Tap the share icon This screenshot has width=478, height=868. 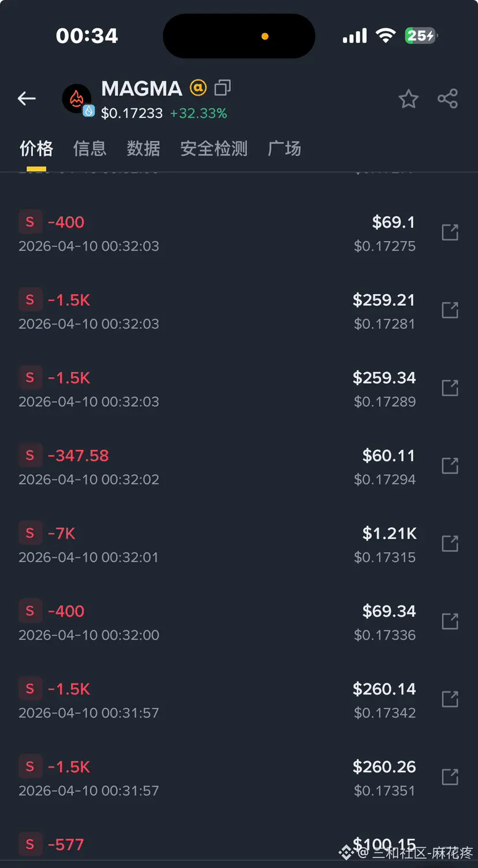(x=447, y=99)
